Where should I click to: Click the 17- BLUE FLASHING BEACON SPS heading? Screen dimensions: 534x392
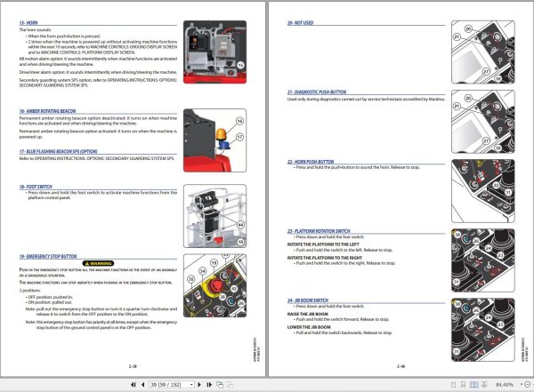coord(58,151)
